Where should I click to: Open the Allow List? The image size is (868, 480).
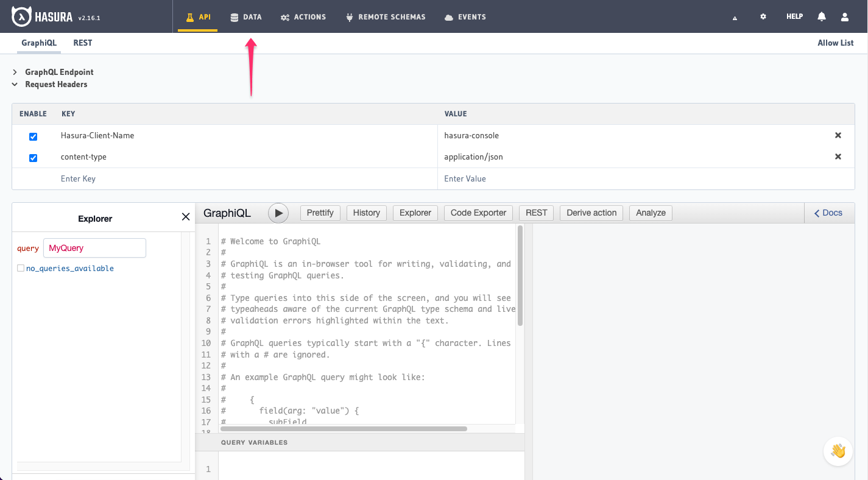coord(836,43)
